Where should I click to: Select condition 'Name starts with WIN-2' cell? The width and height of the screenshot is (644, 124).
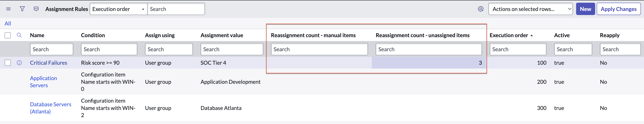(x=108, y=108)
